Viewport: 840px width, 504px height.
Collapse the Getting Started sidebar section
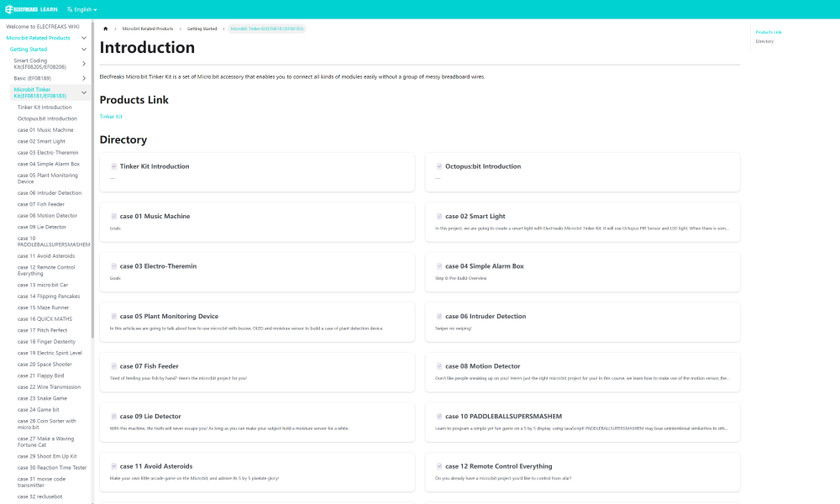pos(84,50)
